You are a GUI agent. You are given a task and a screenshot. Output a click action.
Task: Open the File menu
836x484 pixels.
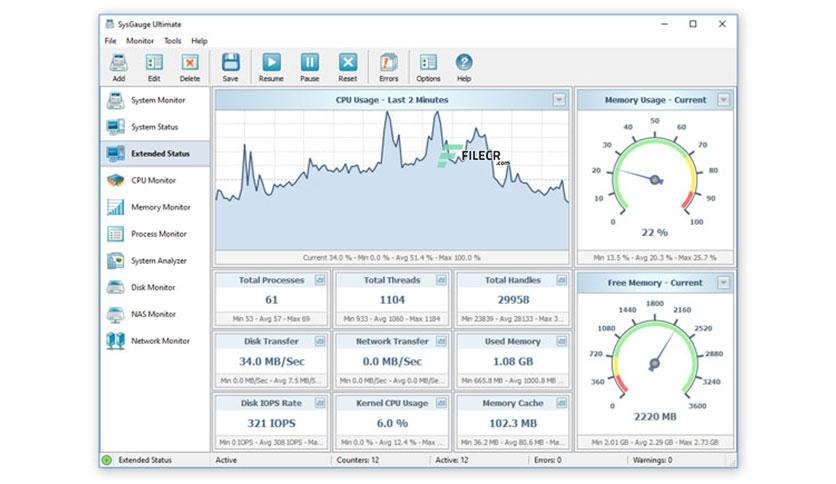[x=110, y=41]
